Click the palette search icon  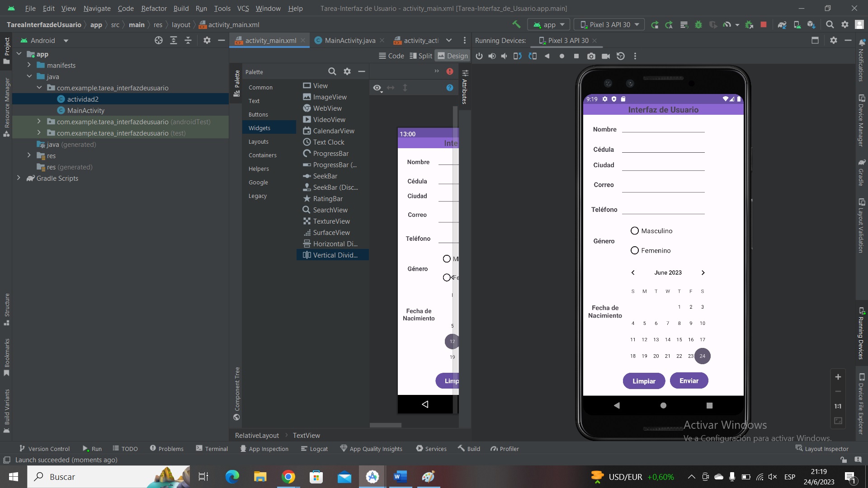pyautogui.click(x=332, y=71)
